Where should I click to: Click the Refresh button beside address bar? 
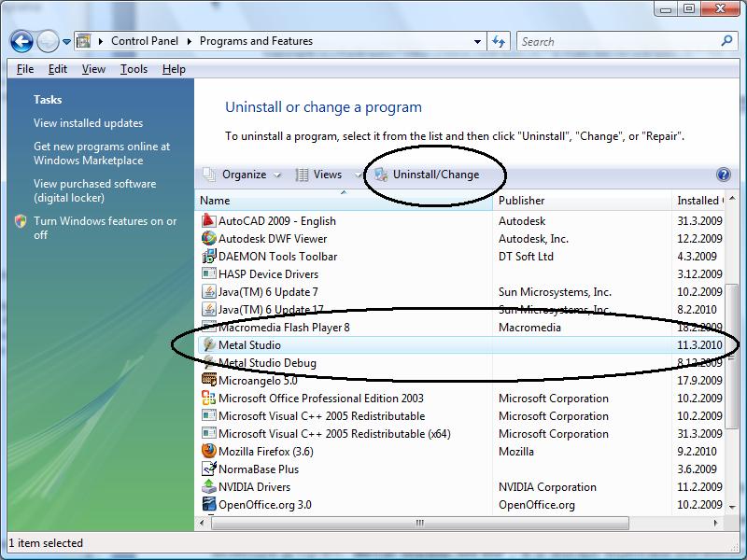tap(499, 42)
